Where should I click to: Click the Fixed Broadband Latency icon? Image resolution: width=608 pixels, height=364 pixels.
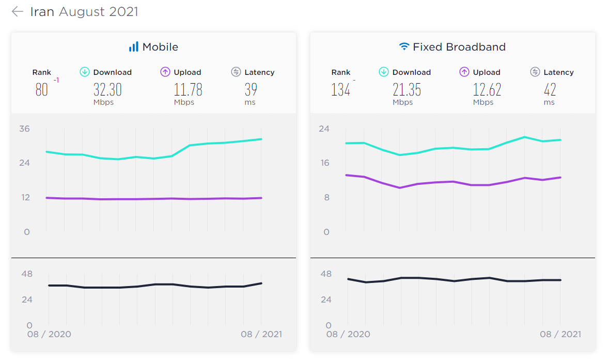(535, 72)
